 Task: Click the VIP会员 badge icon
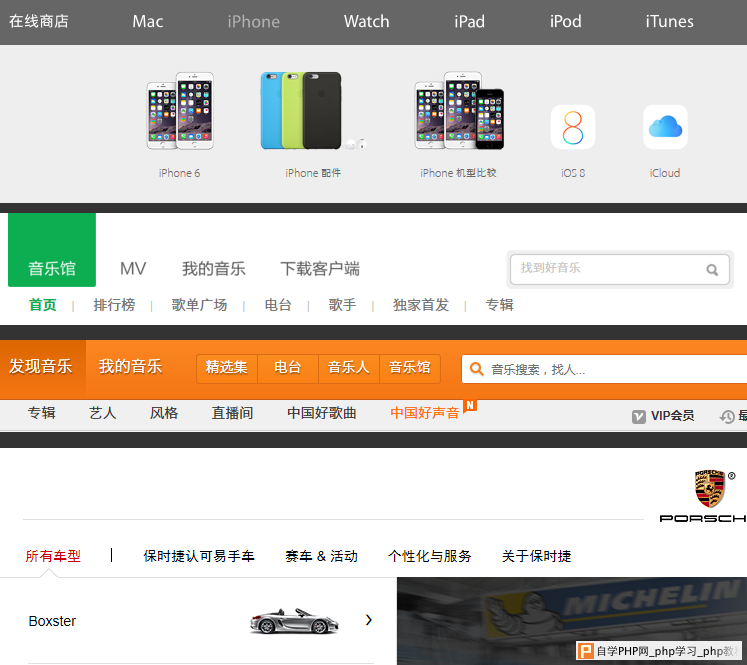[638, 416]
